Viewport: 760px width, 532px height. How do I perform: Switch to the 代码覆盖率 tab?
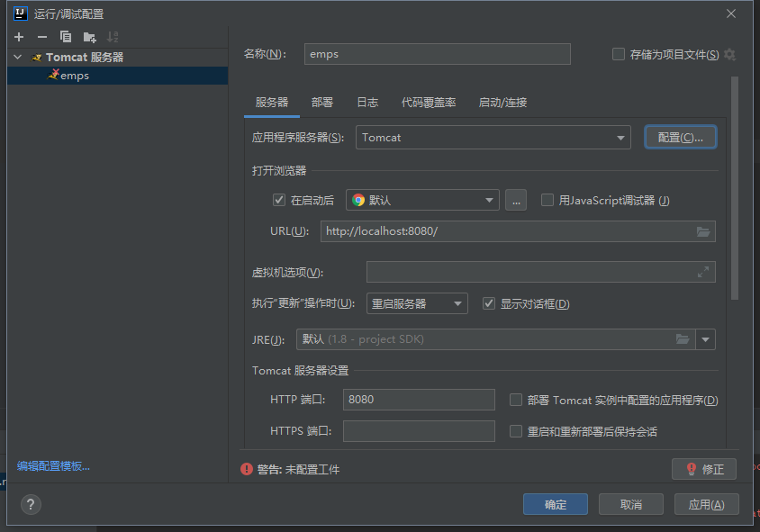[x=429, y=103]
